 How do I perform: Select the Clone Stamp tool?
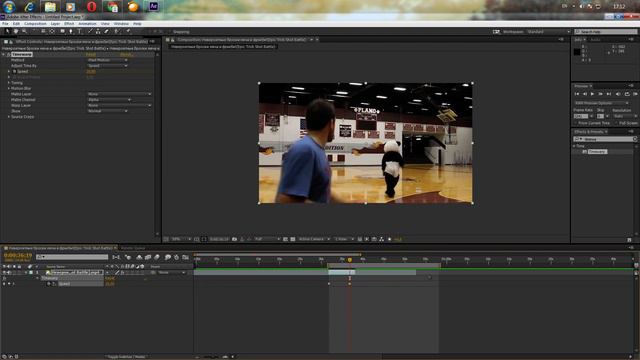(x=98, y=31)
